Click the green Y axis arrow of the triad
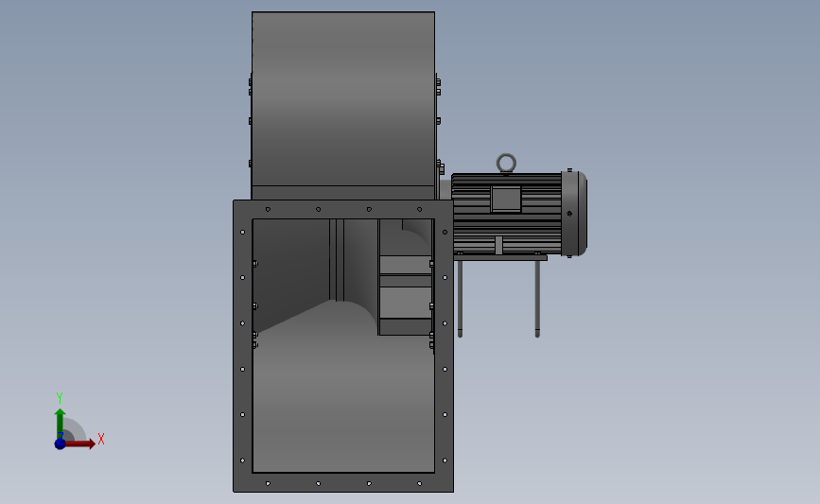 [x=61, y=424]
